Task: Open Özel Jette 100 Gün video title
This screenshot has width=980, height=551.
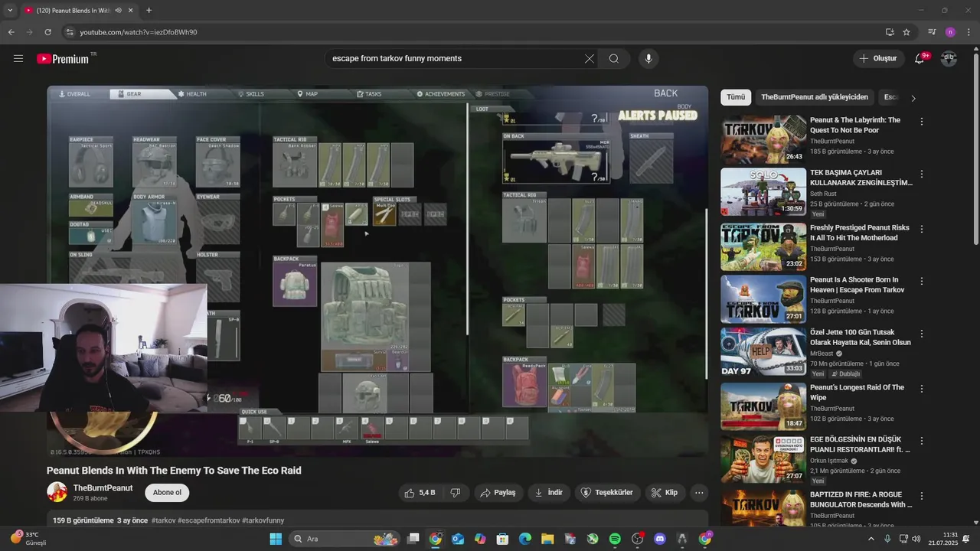Action: point(861,337)
